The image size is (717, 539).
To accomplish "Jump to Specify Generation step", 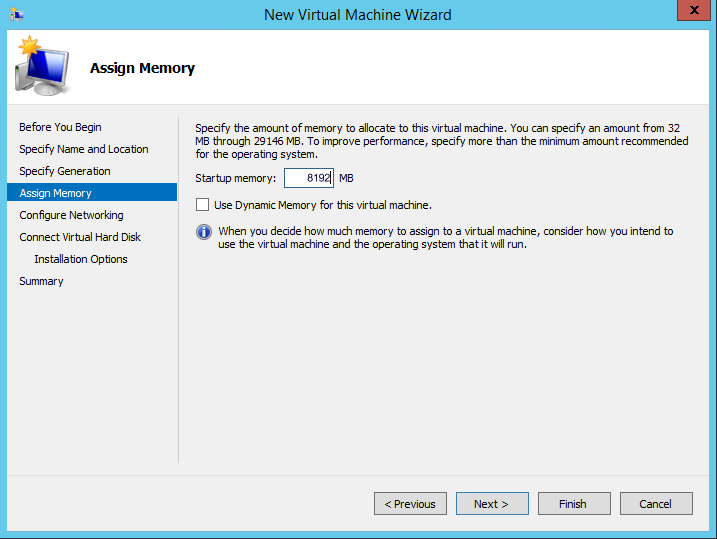I will click(65, 171).
